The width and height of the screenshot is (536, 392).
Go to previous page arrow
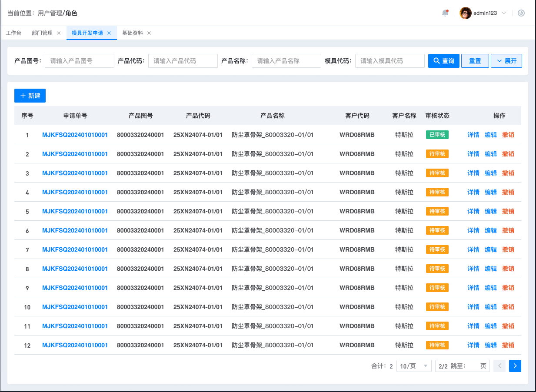coord(499,366)
